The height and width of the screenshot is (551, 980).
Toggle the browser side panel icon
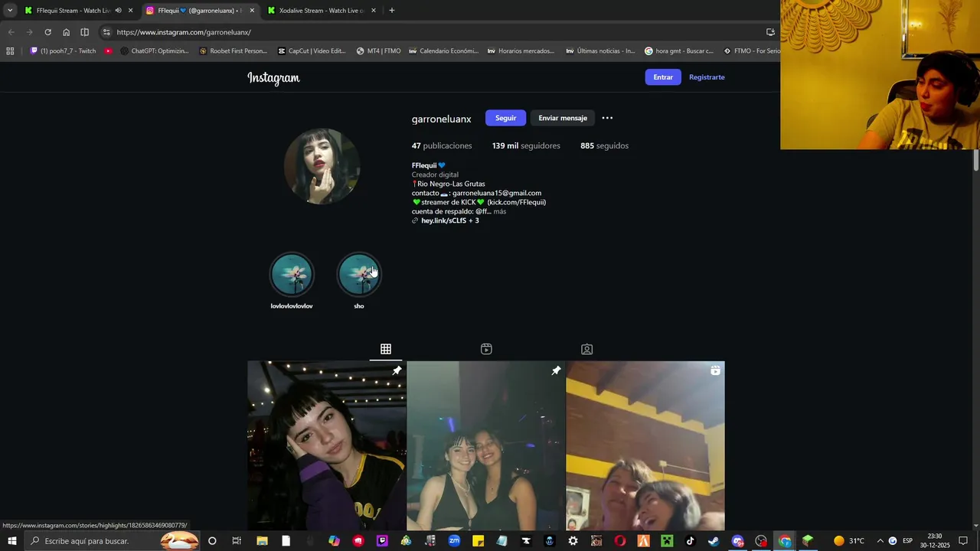tap(84, 32)
